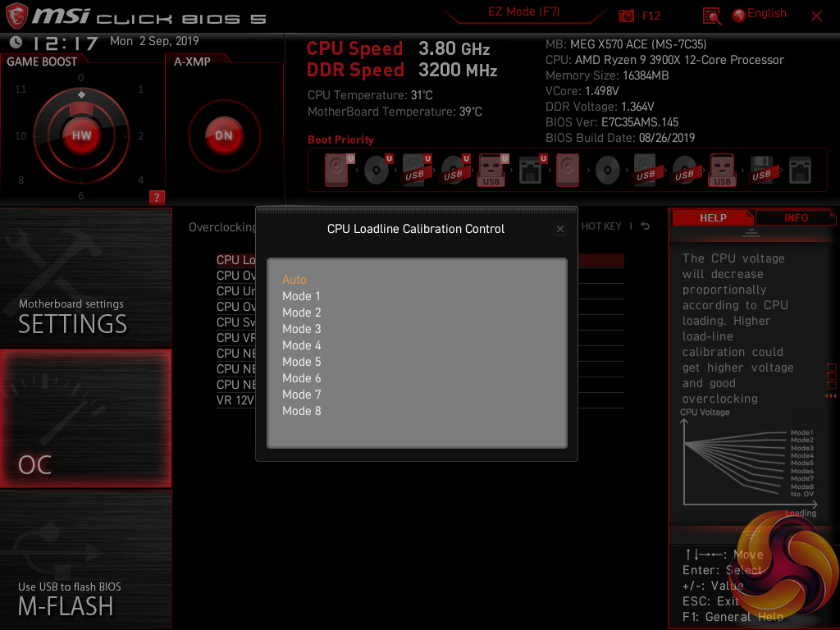Viewport: 840px width, 630px height.
Task: Click the 12:17 system time display
Action: coord(66,43)
